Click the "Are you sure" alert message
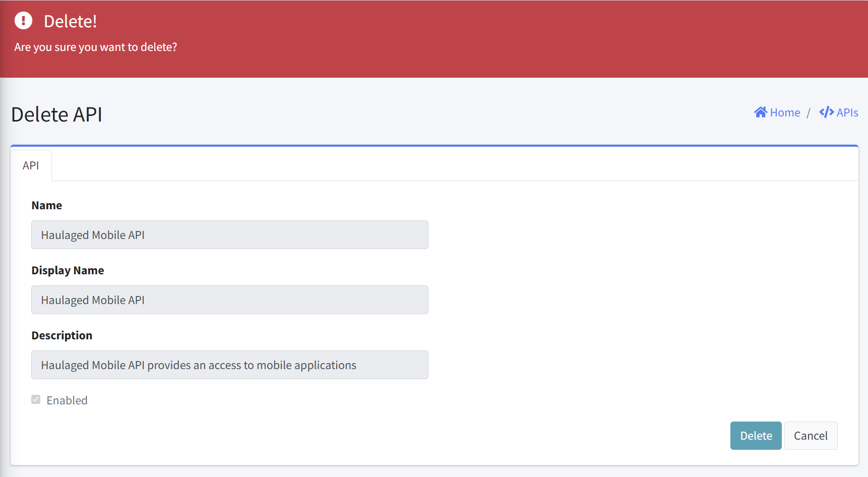Image resolution: width=868 pixels, height=477 pixels. click(x=96, y=47)
